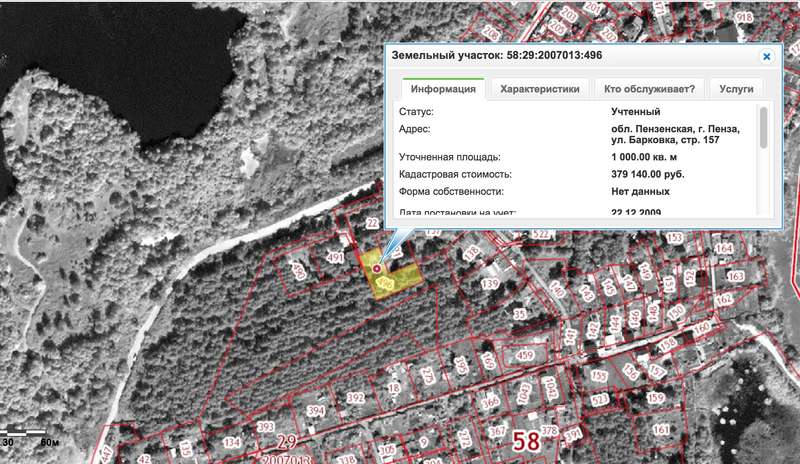The image size is (800, 464).
Task: Select parcel 134 on the map
Action: [232, 442]
